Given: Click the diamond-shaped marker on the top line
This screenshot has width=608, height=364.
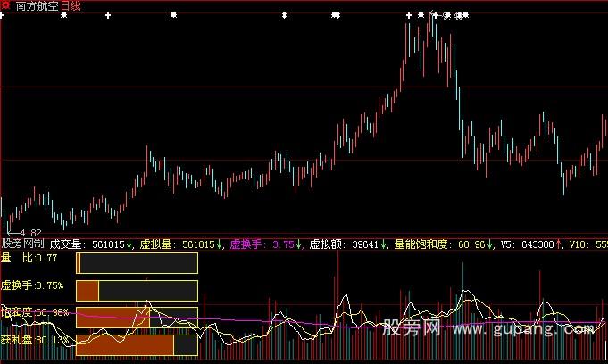Looking at the screenshot, I should (284, 15).
